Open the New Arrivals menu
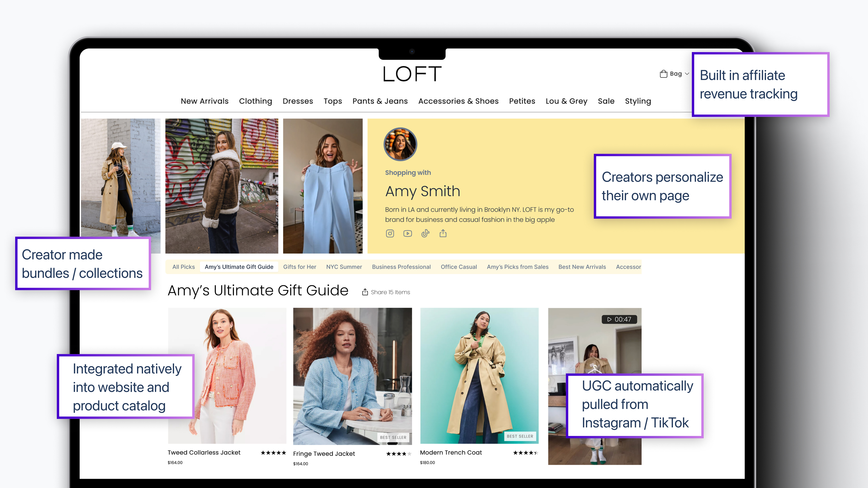 pos(204,101)
